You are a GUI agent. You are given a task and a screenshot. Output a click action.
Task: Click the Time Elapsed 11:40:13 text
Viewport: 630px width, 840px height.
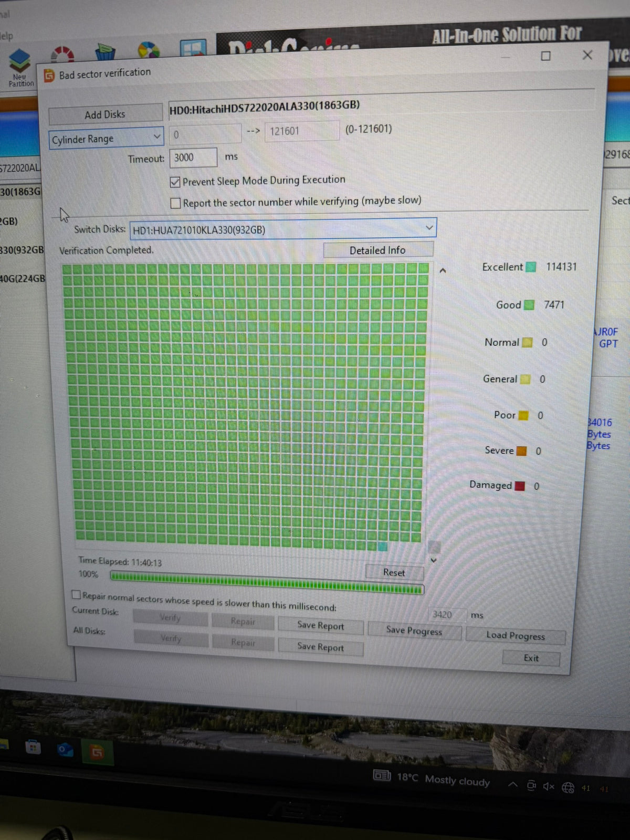click(x=120, y=562)
